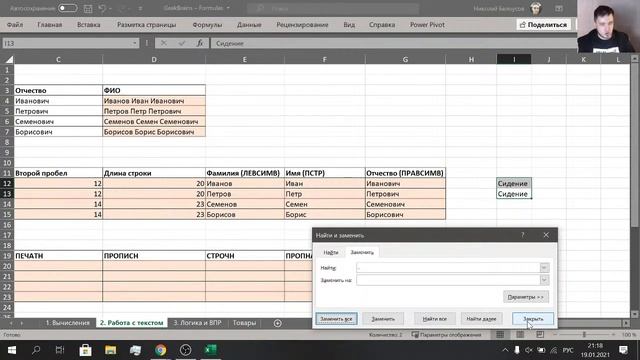Click the Заменить button
This screenshot has height=360, width=640.
point(383,319)
